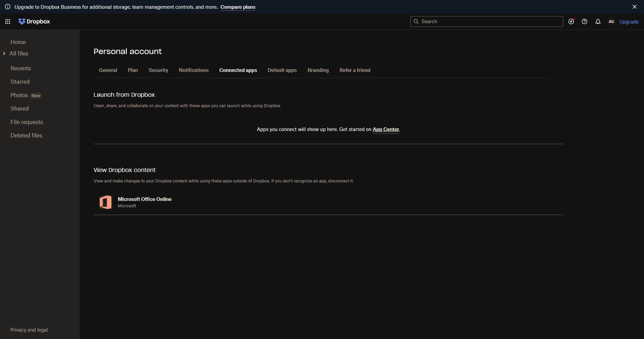Expand Microsoft Office Online row chevron
Viewport: 644px width, 339px height.
click(543, 202)
